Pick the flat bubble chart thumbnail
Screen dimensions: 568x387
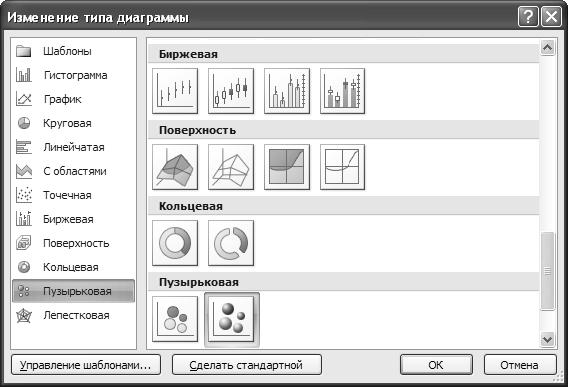click(175, 319)
